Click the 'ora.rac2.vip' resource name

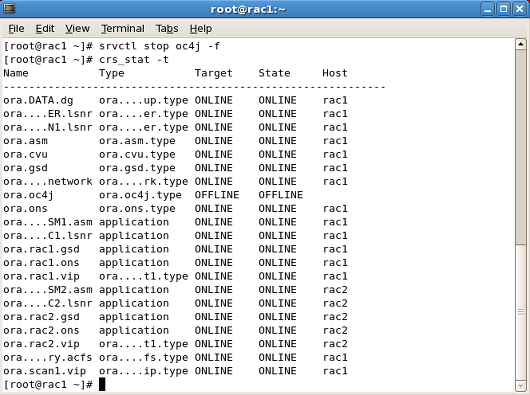pyautogui.click(x=42, y=344)
